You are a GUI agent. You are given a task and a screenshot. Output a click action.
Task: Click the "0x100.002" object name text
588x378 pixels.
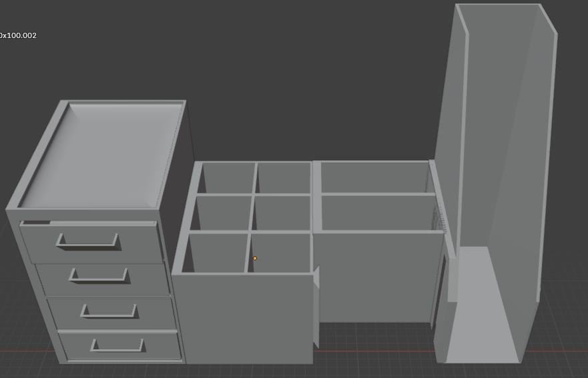pos(18,35)
